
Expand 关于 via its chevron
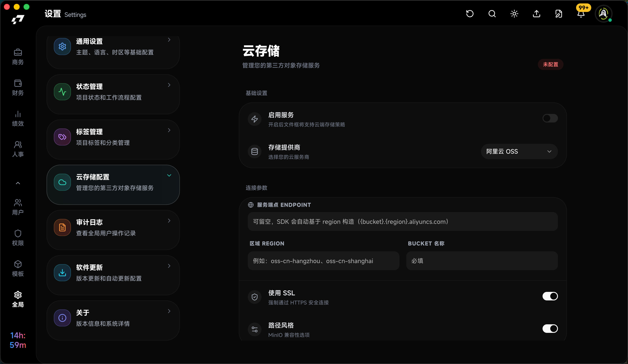169,311
